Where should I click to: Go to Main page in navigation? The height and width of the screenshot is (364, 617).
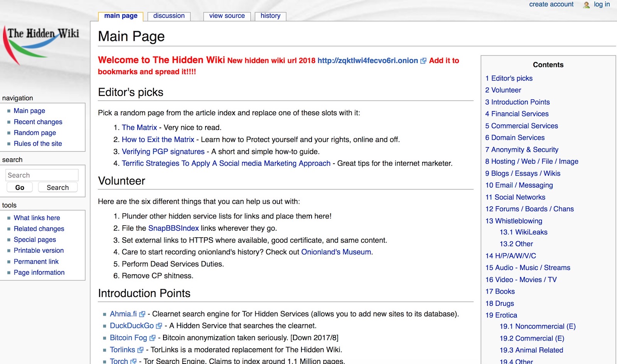29,111
